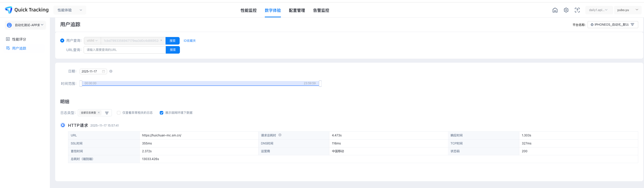Open the 日志类型 select box
This screenshot has width=644, height=188.
point(95,113)
